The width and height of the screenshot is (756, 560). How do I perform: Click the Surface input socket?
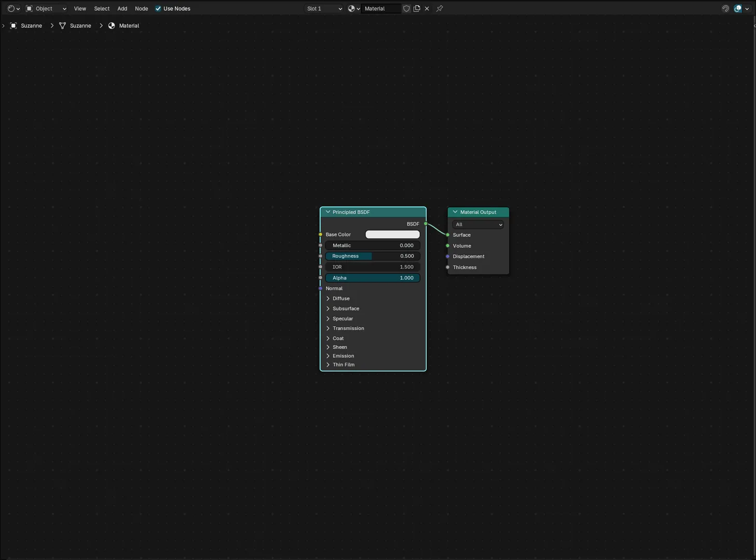pyautogui.click(x=448, y=235)
